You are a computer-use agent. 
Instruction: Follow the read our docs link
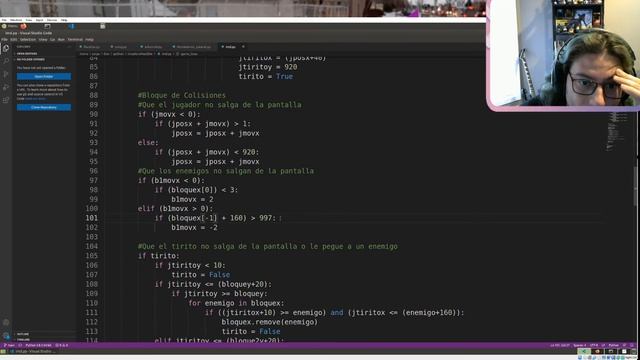[x=36, y=98]
